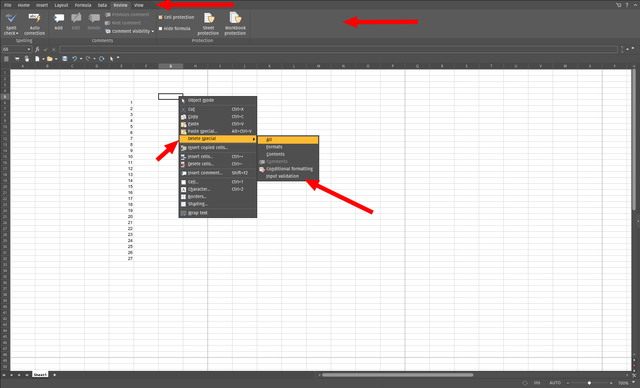This screenshot has width=640, height=388.
Task: Open the cell address name box dropdown
Action: pos(29,49)
